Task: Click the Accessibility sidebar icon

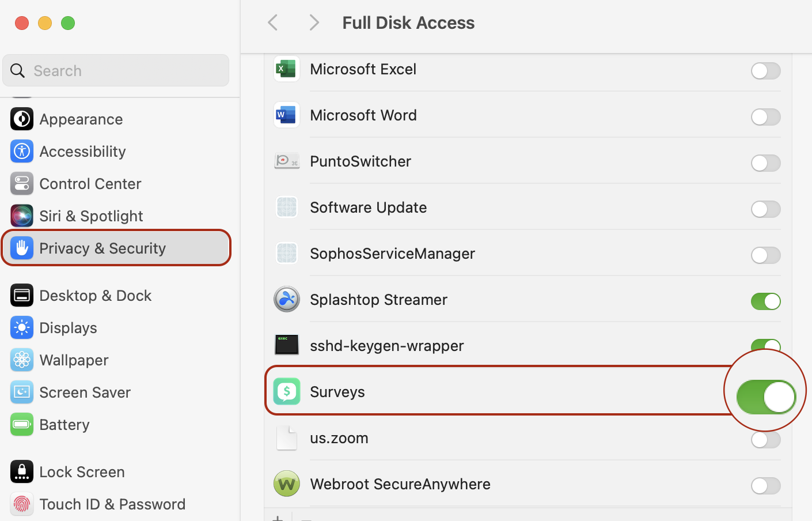Action: click(22, 152)
